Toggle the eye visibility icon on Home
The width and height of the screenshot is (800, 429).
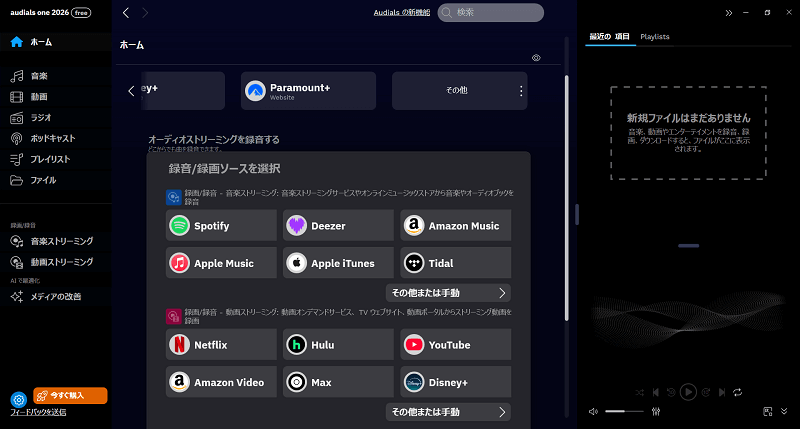pos(536,58)
